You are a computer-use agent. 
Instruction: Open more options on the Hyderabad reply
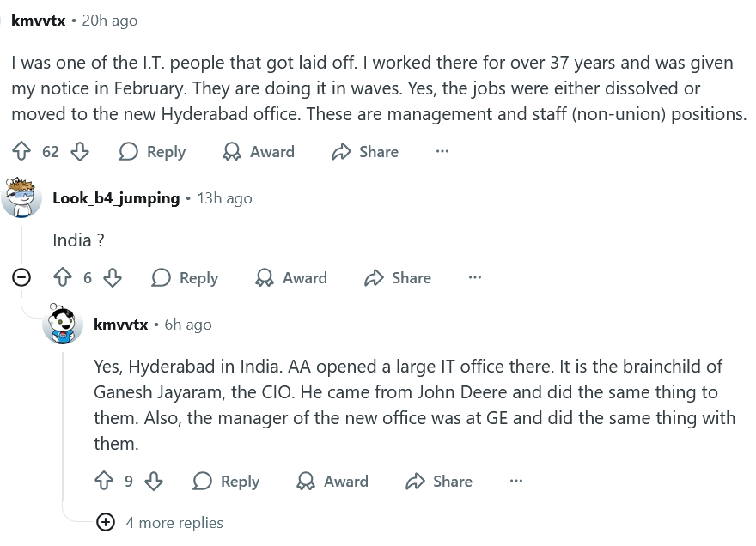[516, 482]
